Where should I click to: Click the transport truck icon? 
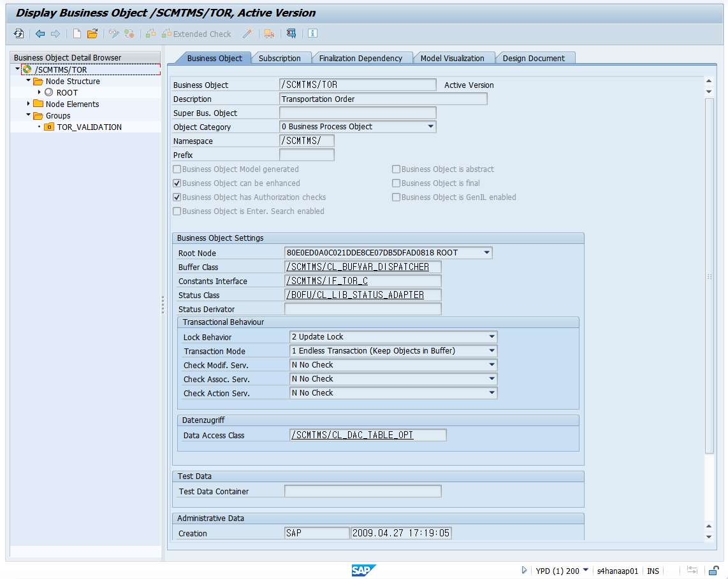[269, 33]
